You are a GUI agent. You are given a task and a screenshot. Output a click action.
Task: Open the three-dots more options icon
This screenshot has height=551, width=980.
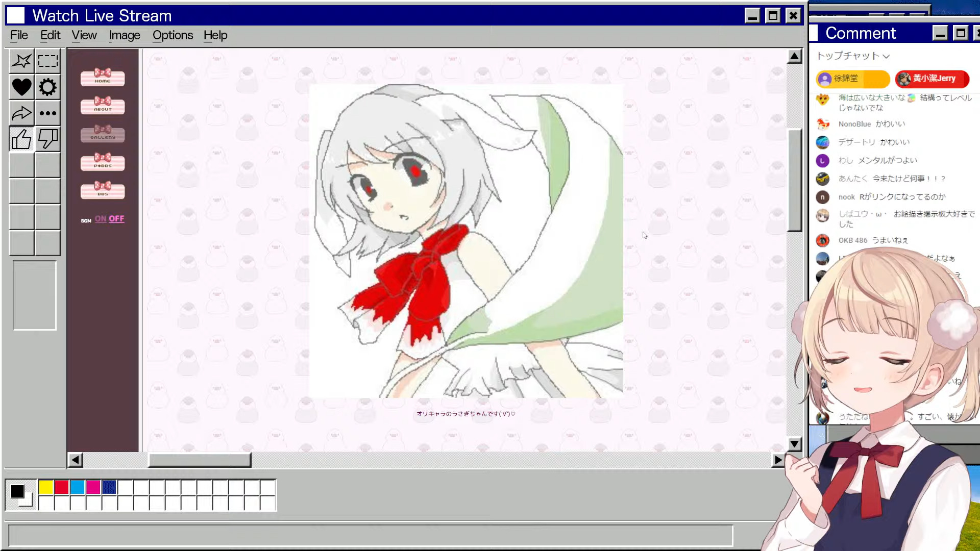pyautogui.click(x=48, y=113)
